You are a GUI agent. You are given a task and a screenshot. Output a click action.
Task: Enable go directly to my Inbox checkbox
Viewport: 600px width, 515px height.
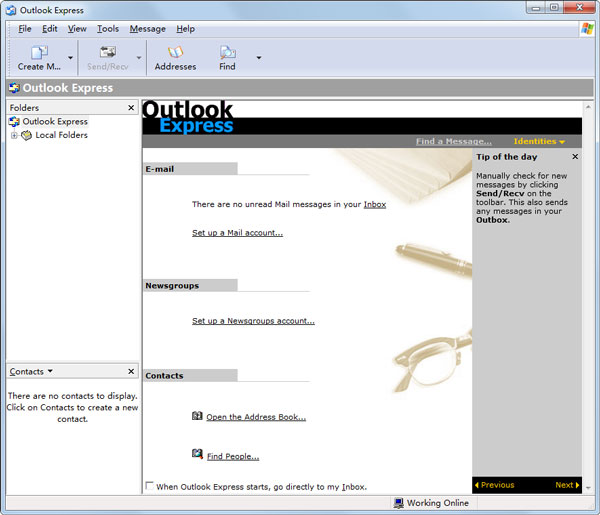click(150, 486)
